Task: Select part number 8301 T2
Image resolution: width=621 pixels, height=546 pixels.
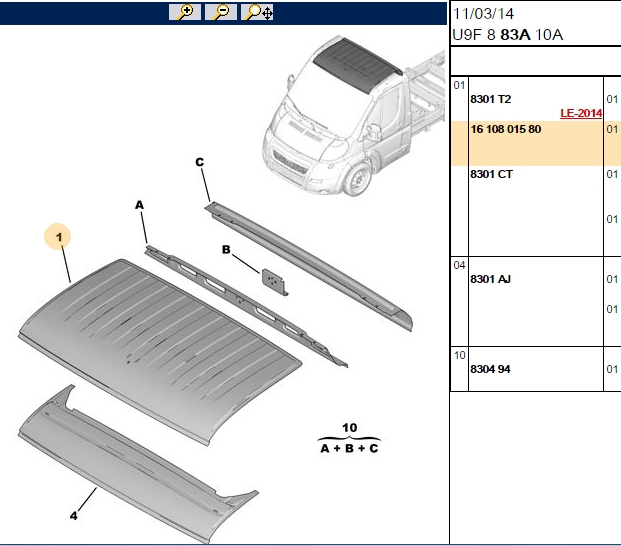Action: click(490, 99)
